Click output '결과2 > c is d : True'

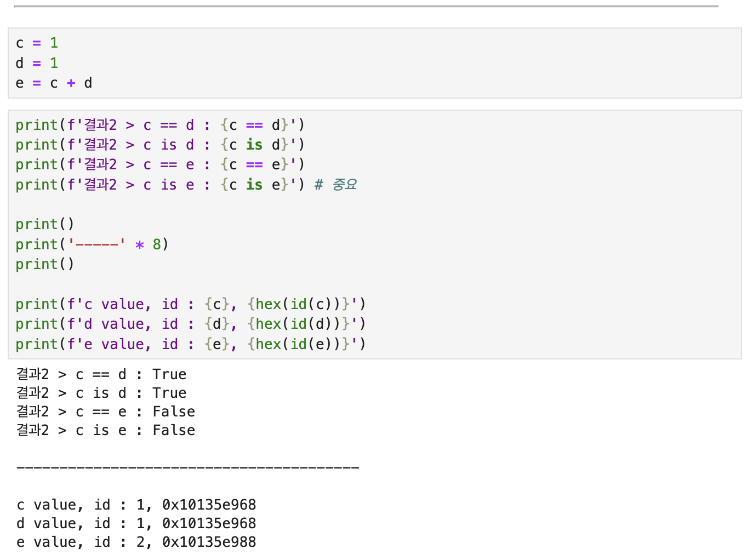click(101, 393)
